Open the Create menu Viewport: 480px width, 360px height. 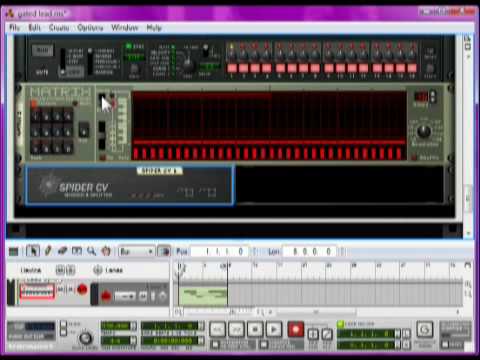pos(59,28)
